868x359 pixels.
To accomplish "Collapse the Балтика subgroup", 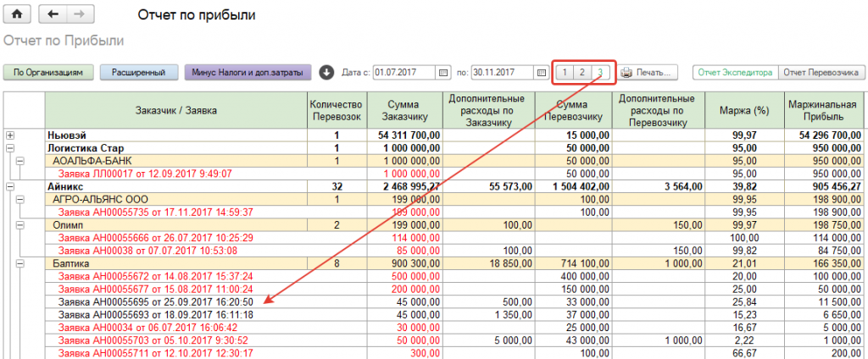I will click(20, 264).
